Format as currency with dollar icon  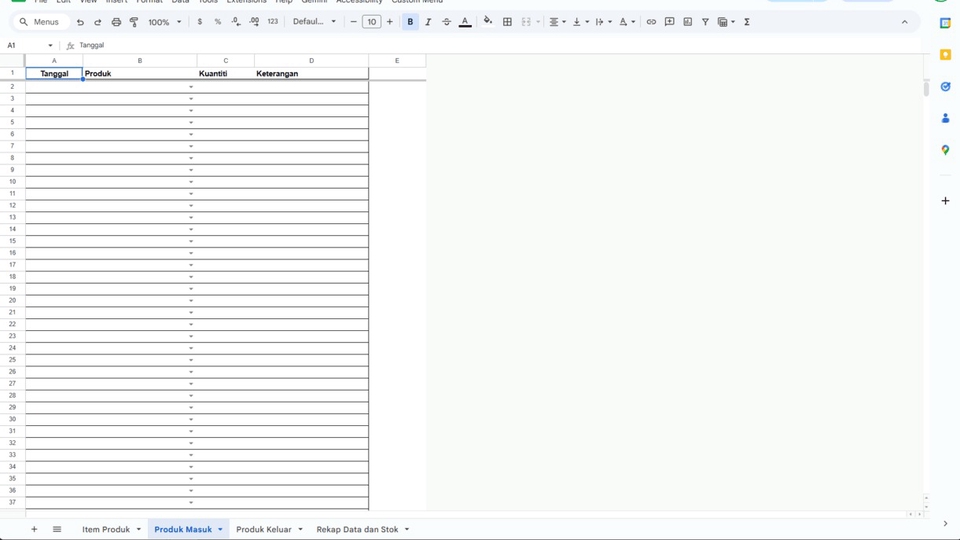click(x=200, y=22)
